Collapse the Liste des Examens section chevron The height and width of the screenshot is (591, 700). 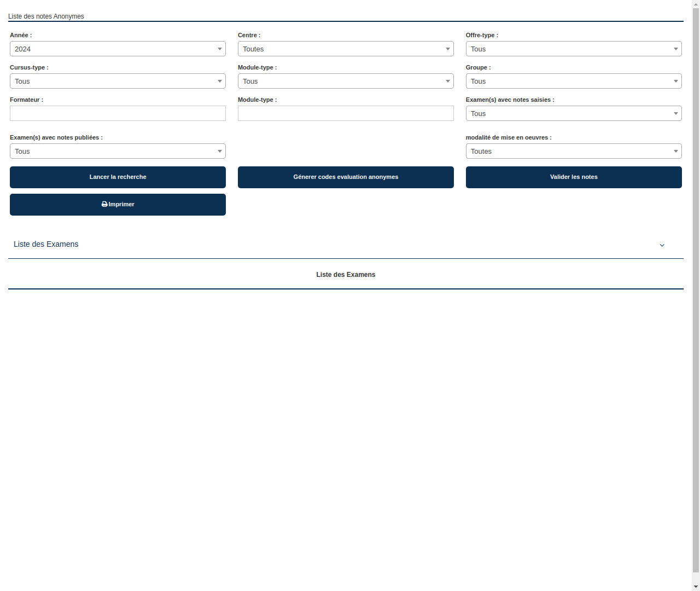662,245
